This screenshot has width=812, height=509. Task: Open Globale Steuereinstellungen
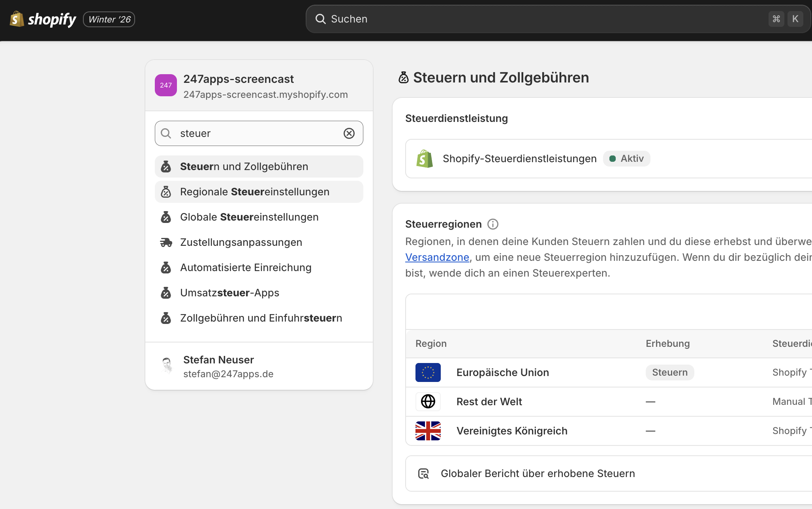click(x=249, y=217)
